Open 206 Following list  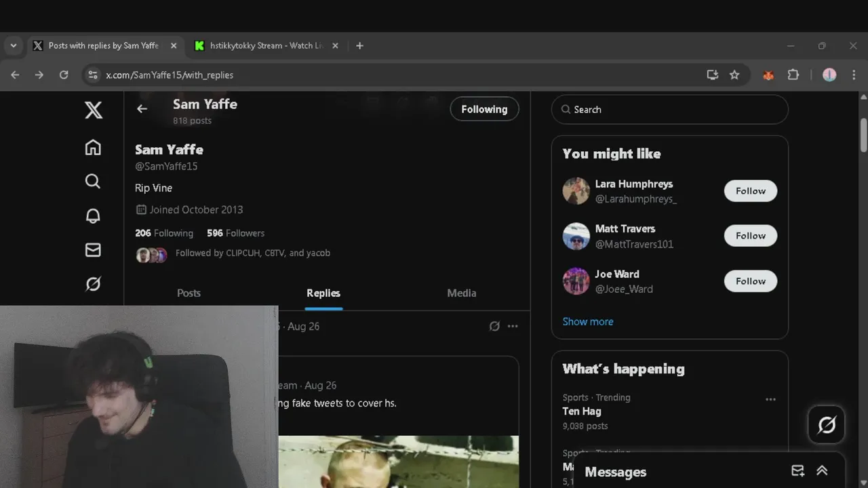pyautogui.click(x=164, y=232)
